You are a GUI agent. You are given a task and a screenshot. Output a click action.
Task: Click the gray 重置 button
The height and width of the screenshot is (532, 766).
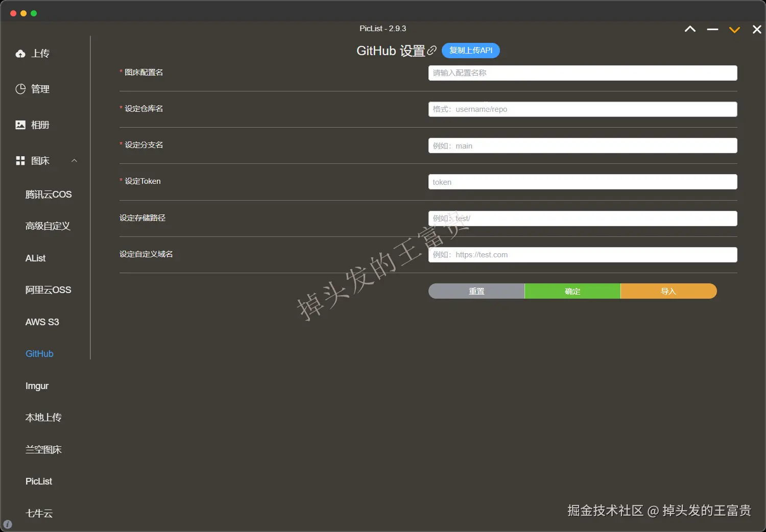click(x=476, y=291)
